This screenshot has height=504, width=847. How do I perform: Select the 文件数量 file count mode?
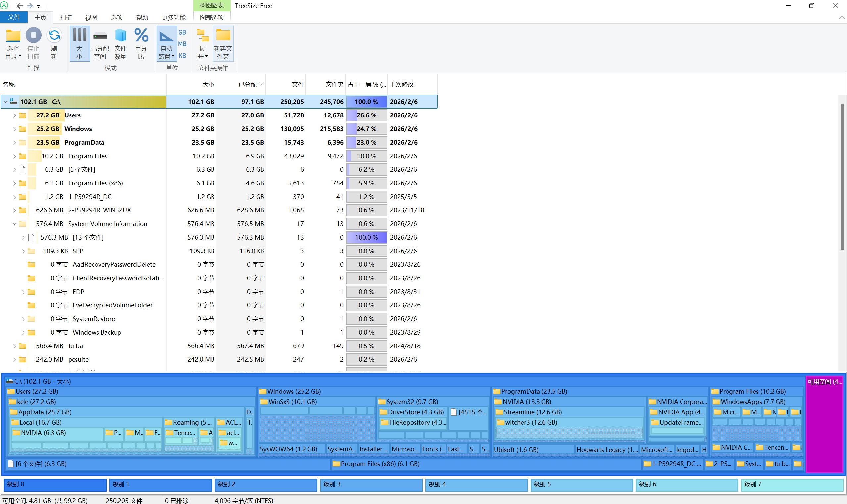coord(120,36)
